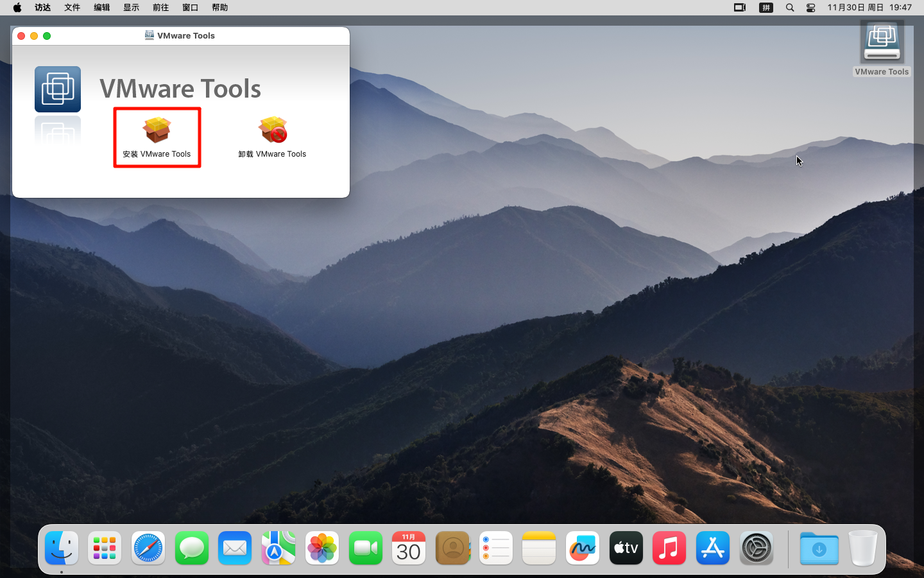
Task: Launch FaceTime from the Dock
Action: point(366,548)
